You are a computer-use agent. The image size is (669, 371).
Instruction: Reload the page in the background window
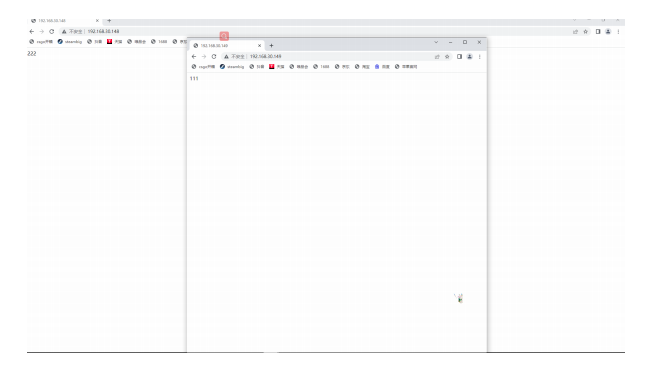52,32
